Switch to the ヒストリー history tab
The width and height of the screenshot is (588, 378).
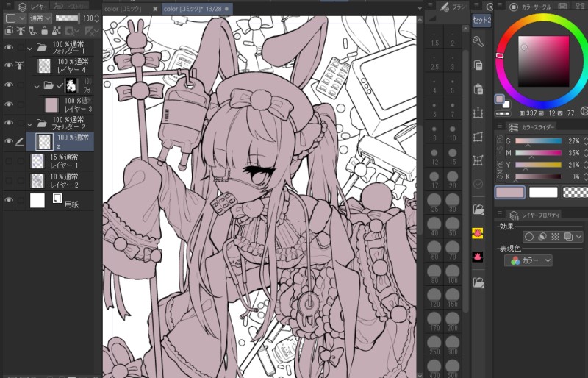coord(70,7)
